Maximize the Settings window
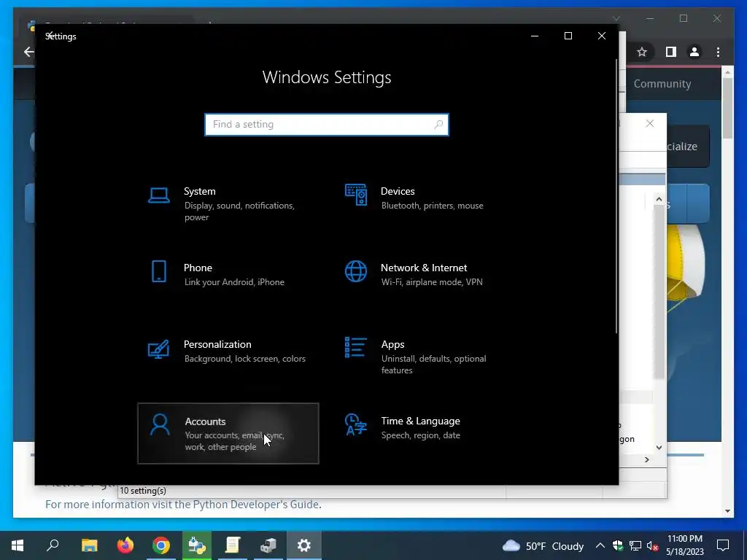The height and width of the screenshot is (560, 747). (568, 36)
